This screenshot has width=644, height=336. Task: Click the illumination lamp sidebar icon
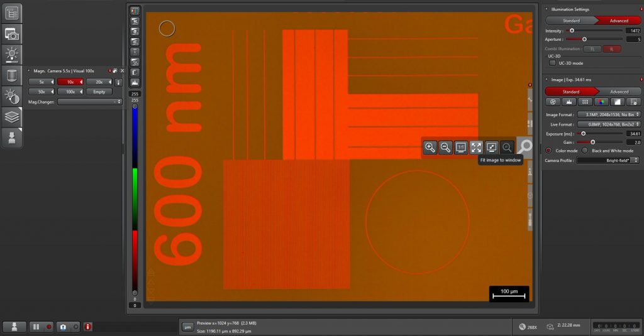[x=12, y=54]
